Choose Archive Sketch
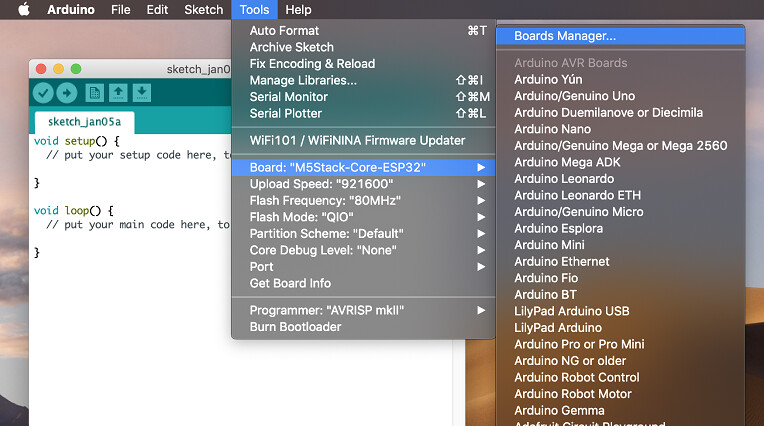 pyautogui.click(x=363, y=47)
